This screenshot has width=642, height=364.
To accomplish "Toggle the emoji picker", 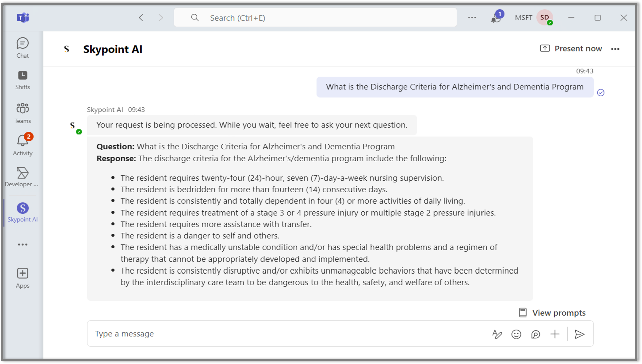I will [516, 333].
